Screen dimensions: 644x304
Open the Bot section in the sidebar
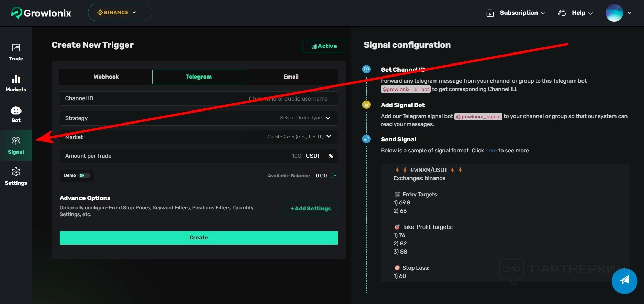coord(16,114)
